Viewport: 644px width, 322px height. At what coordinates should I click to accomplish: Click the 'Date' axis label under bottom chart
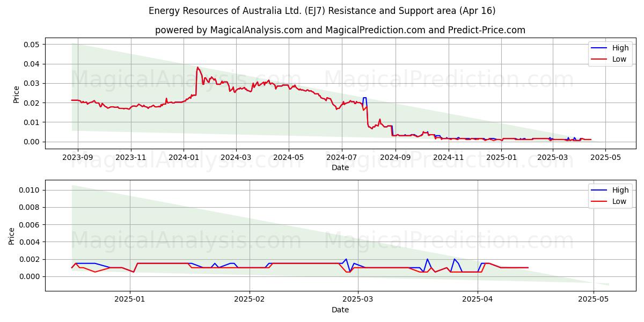tap(340, 310)
